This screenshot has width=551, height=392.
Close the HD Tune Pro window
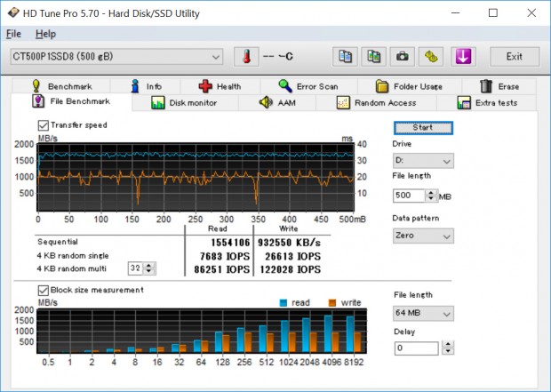(x=531, y=13)
